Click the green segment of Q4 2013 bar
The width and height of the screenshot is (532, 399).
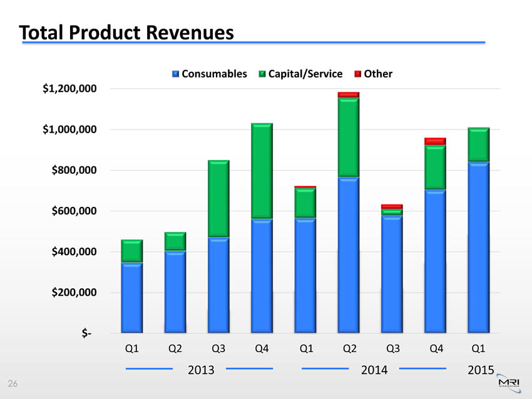[x=262, y=170]
